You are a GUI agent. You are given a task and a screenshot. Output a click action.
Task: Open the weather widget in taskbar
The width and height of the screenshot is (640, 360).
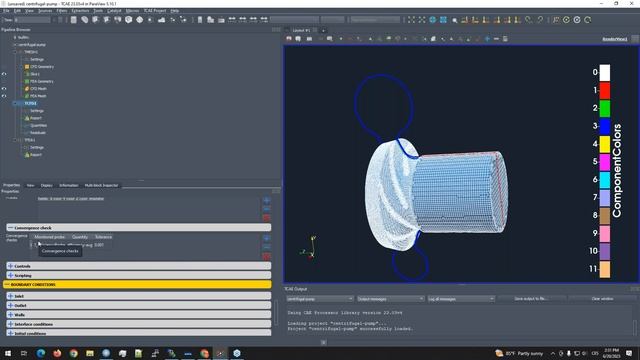519,353
